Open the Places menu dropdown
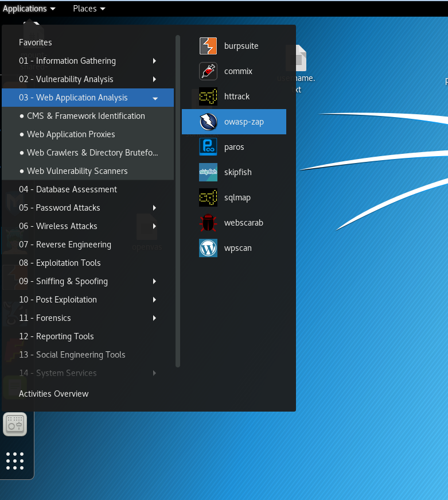Image resolution: width=448 pixels, height=500 pixels. click(89, 9)
